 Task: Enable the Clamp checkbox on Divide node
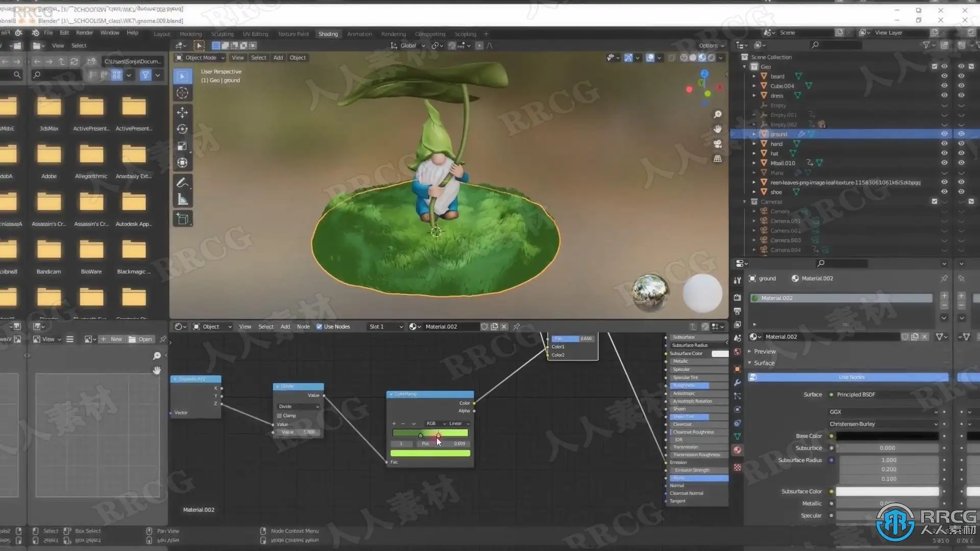tap(280, 416)
